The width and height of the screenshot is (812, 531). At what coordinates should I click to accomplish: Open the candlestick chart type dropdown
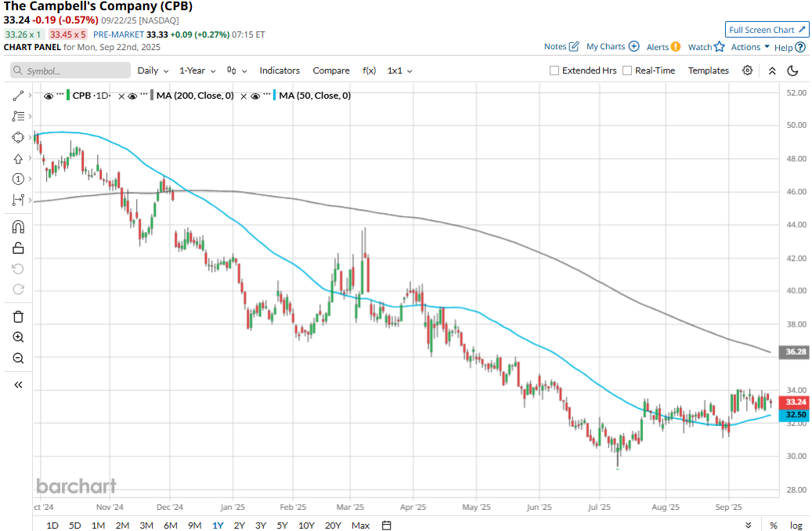tap(236, 70)
